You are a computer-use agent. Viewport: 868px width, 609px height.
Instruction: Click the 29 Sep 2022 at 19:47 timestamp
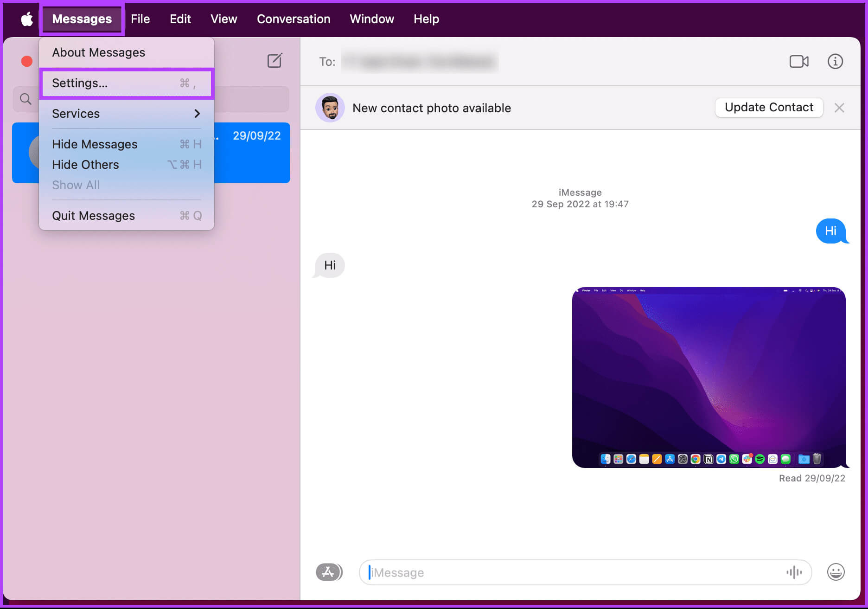[x=580, y=204]
